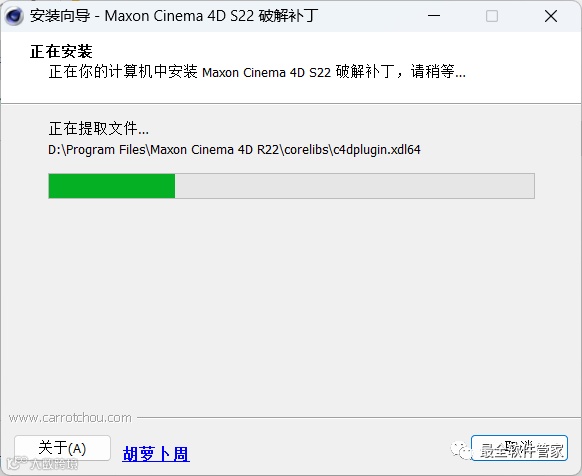
Task: Click the 请稍等 installation description sentence
Action: click(x=257, y=71)
